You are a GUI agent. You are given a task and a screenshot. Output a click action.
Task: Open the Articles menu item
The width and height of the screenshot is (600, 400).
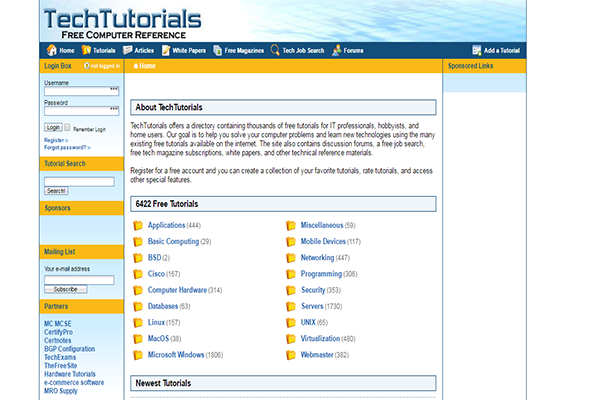point(144,51)
